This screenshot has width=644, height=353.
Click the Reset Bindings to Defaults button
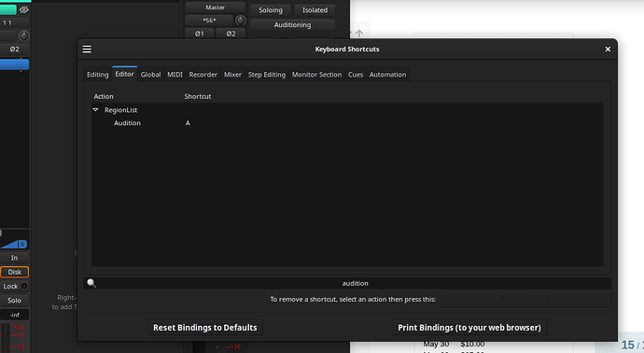(205, 328)
